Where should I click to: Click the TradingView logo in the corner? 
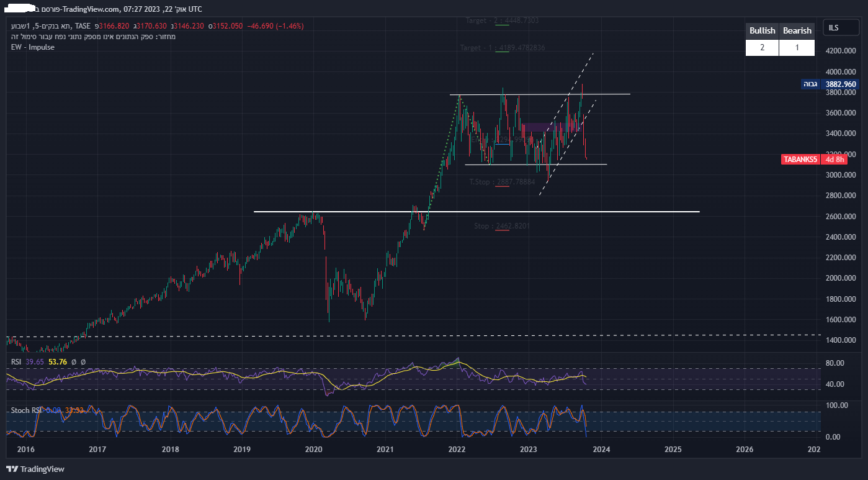tap(35, 469)
